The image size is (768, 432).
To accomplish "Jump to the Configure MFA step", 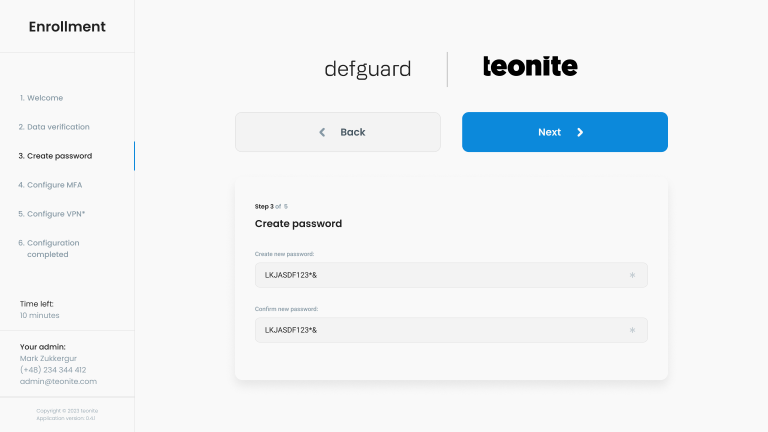I will coord(50,185).
